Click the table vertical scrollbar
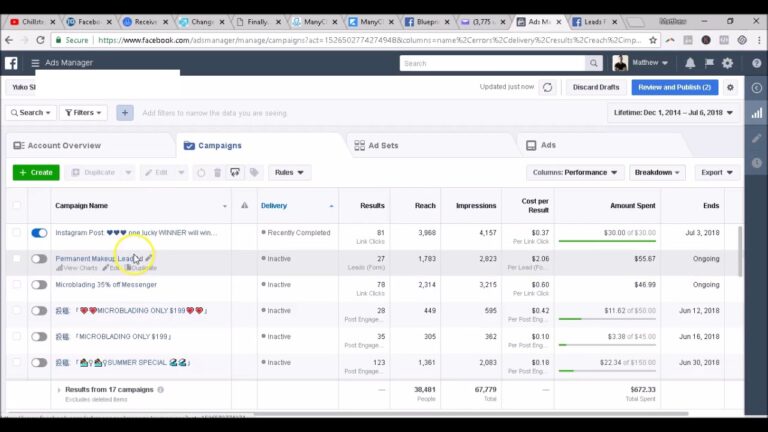This screenshot has height=432, width=768. (x=740, y=251)
